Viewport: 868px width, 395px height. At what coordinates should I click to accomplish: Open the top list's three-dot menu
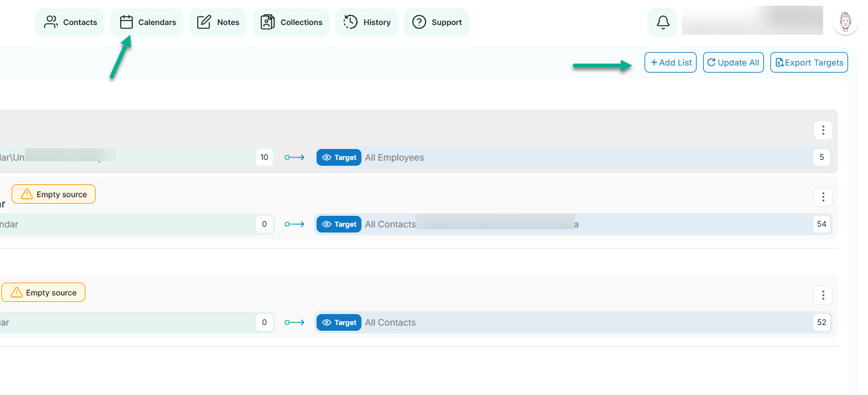click(822, 130)
